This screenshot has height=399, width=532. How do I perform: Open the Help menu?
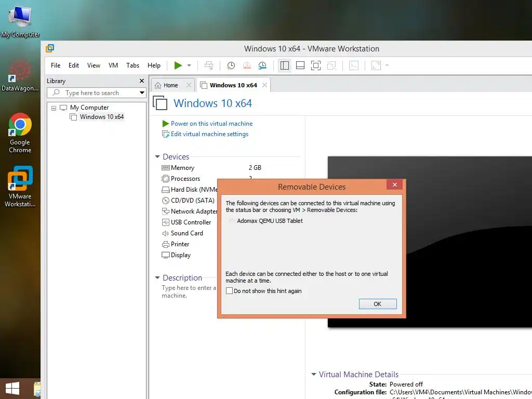(154, 65)
